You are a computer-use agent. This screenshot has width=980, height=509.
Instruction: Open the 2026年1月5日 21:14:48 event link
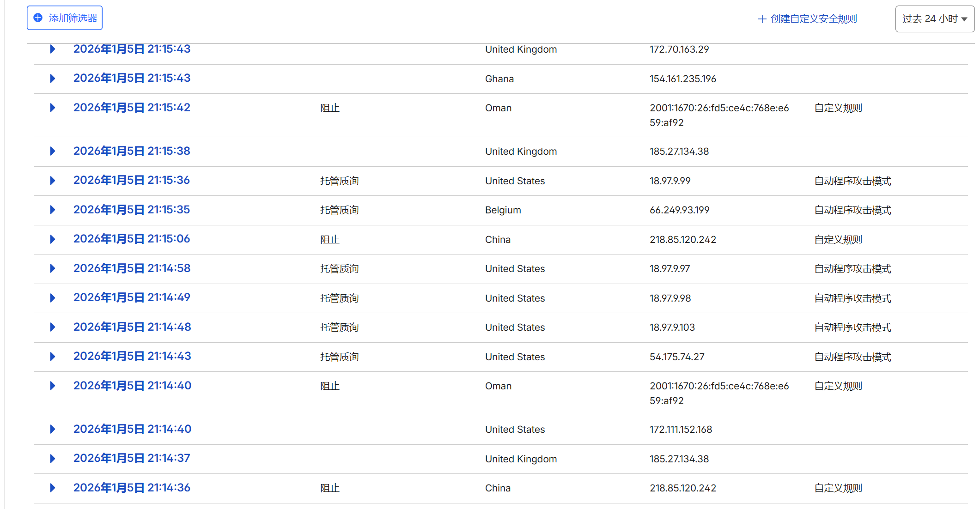[132, 327]
